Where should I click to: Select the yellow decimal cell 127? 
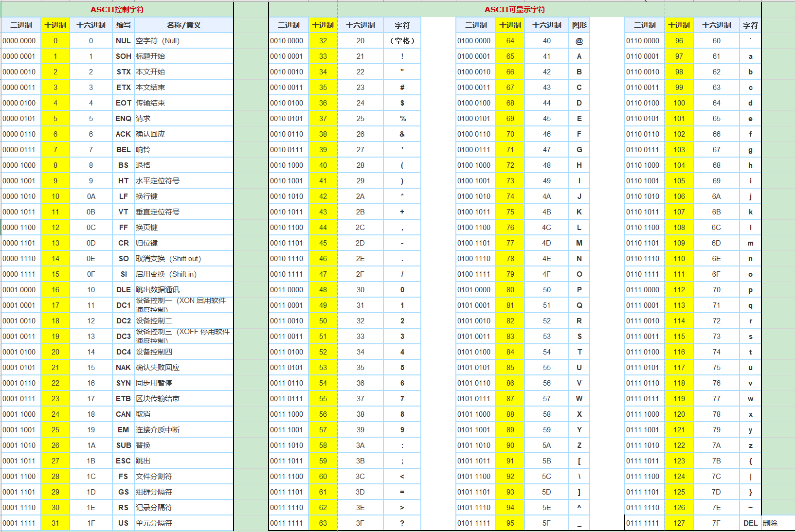click(679, 523)
